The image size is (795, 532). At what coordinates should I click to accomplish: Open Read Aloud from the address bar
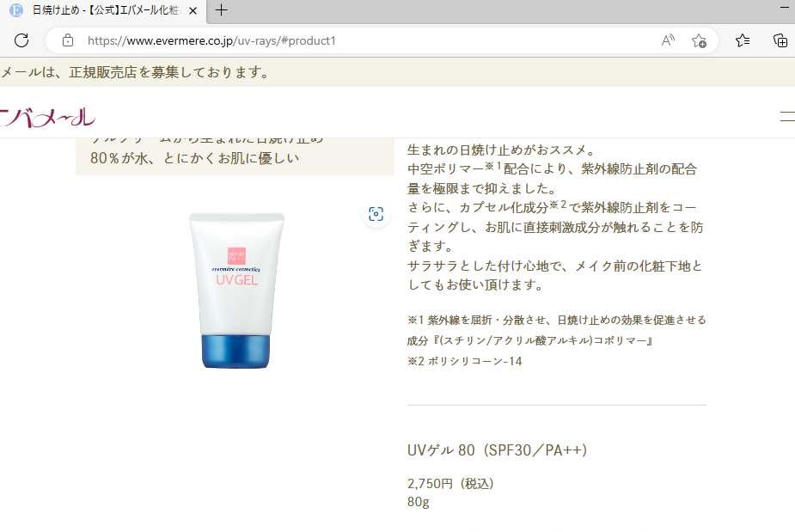[x=669, y=40]
